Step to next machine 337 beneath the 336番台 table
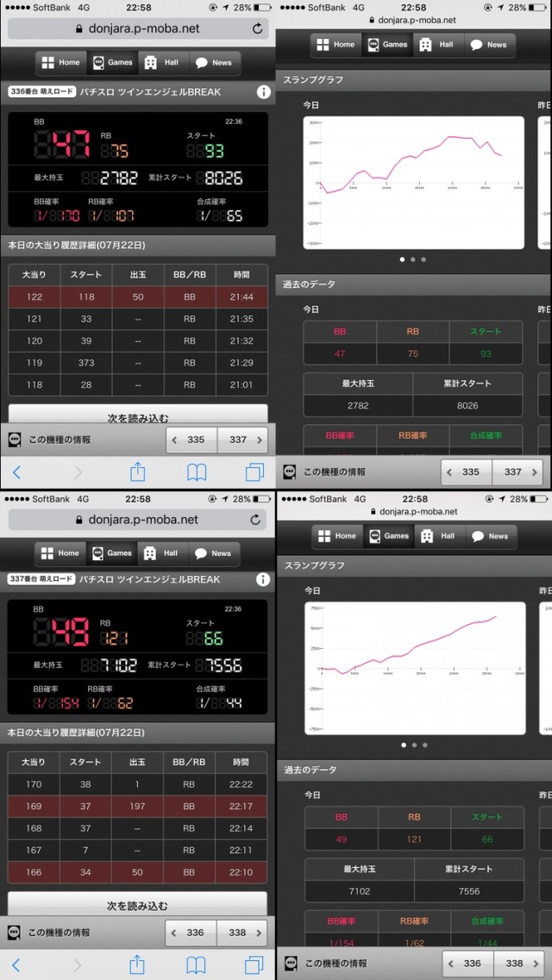Image resolution: width=552 pixels, height=980 pixels. click(242, 440)
